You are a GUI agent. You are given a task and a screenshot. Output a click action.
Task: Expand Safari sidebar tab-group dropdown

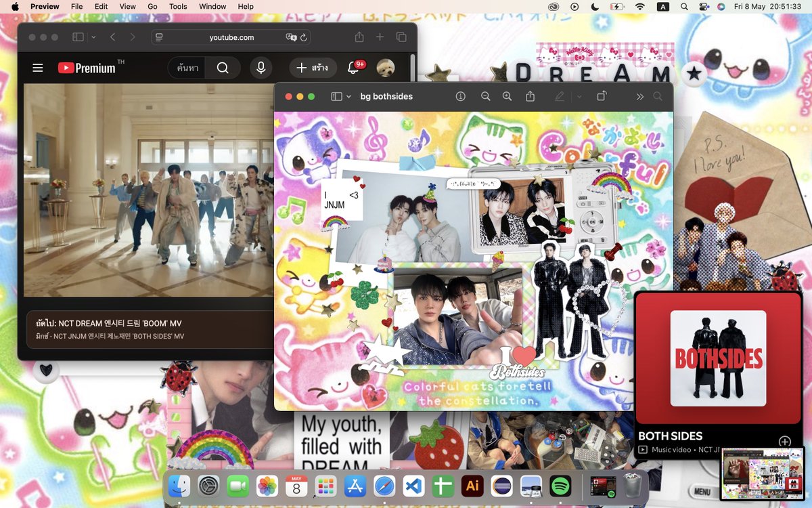coord(93,37)
